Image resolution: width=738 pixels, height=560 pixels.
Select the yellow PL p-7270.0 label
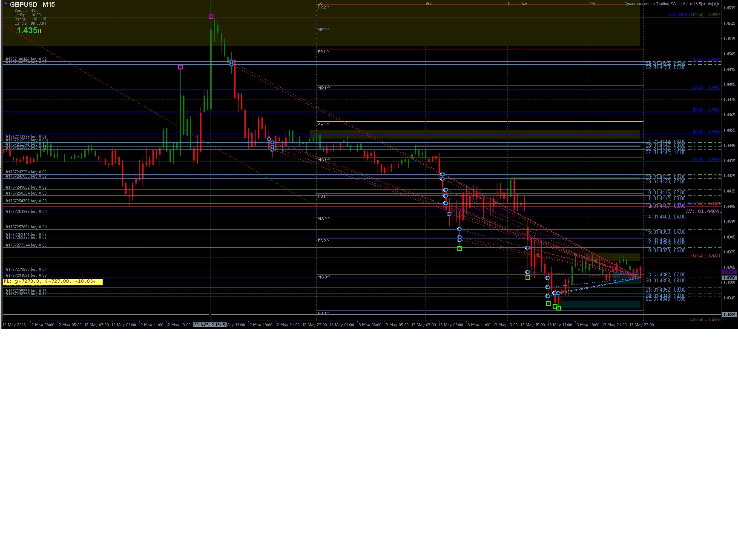52,281
